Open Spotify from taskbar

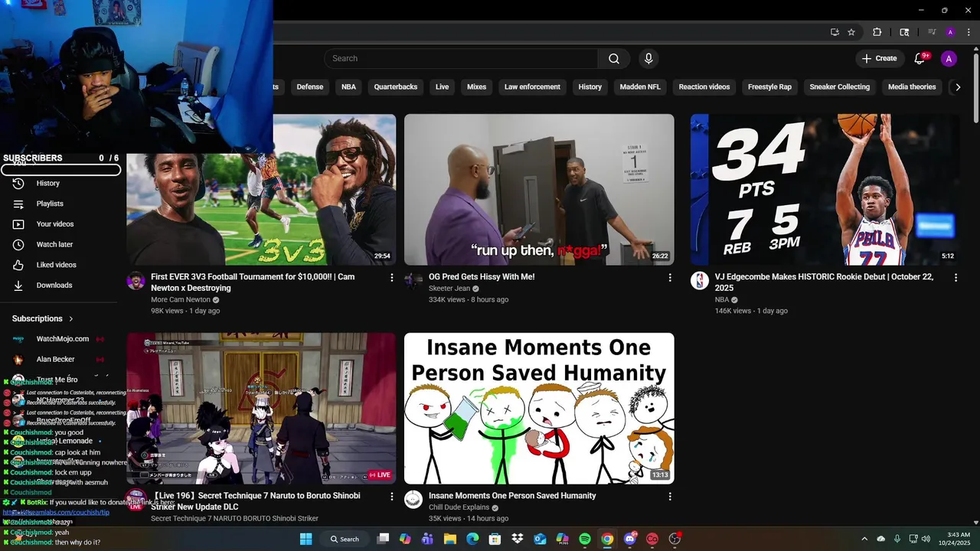[585, 539]
